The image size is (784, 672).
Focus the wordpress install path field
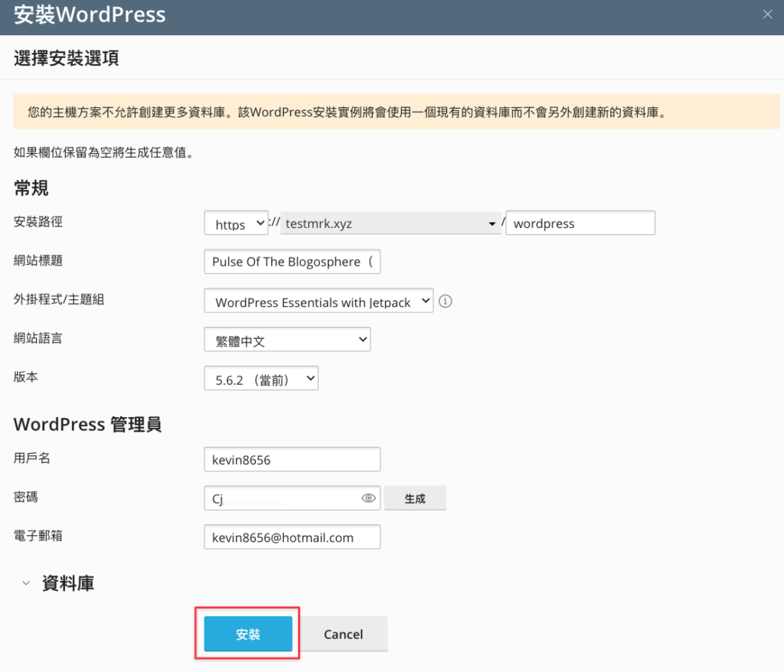[x=580, y=223]
